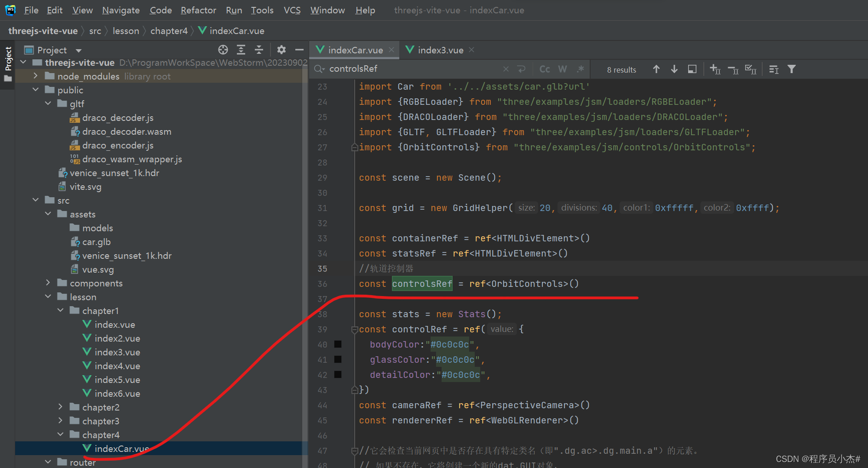
Task: Click the src breadcrumb
Action: pos(95,31)
